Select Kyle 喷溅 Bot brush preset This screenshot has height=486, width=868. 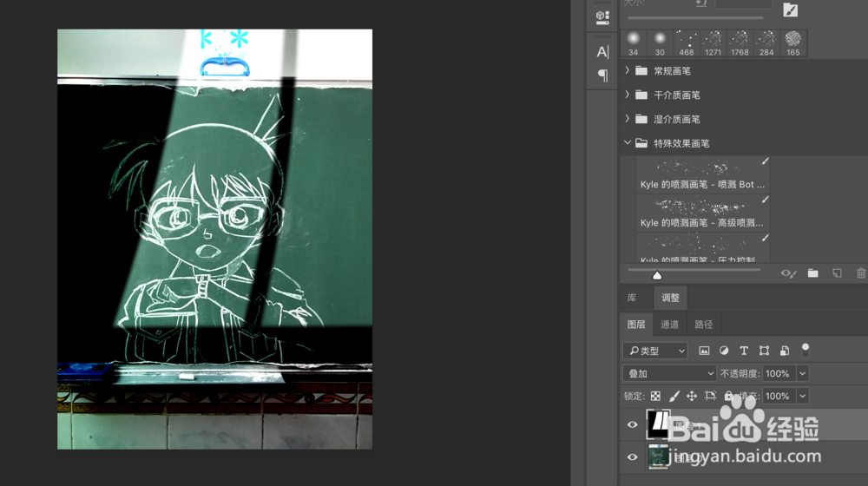click(x=703, y=174)
